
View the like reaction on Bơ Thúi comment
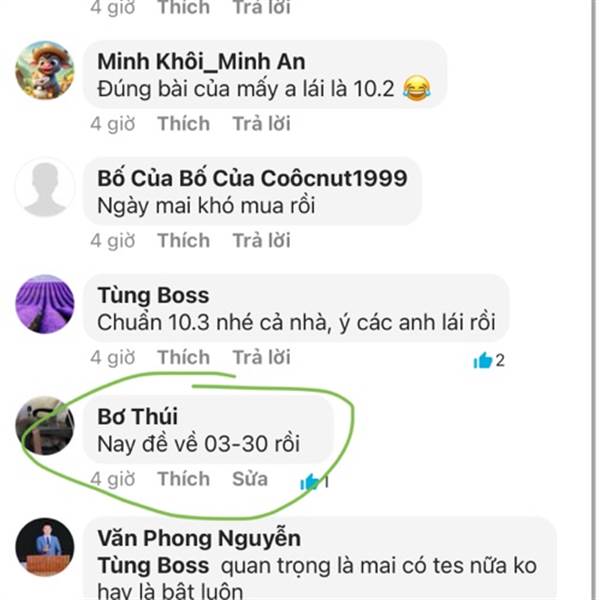pyautogui.click(x=315, y=482)
